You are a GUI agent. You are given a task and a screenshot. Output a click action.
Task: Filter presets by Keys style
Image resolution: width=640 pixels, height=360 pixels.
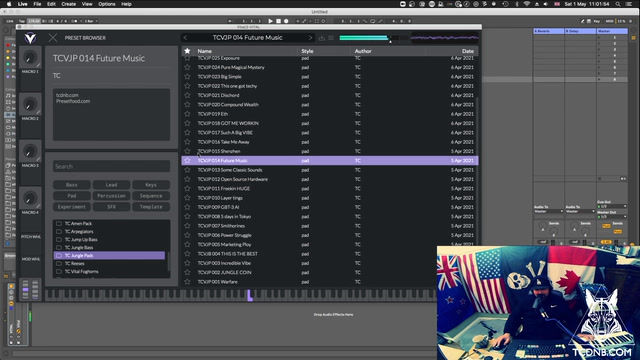click(x=151, y=185)
